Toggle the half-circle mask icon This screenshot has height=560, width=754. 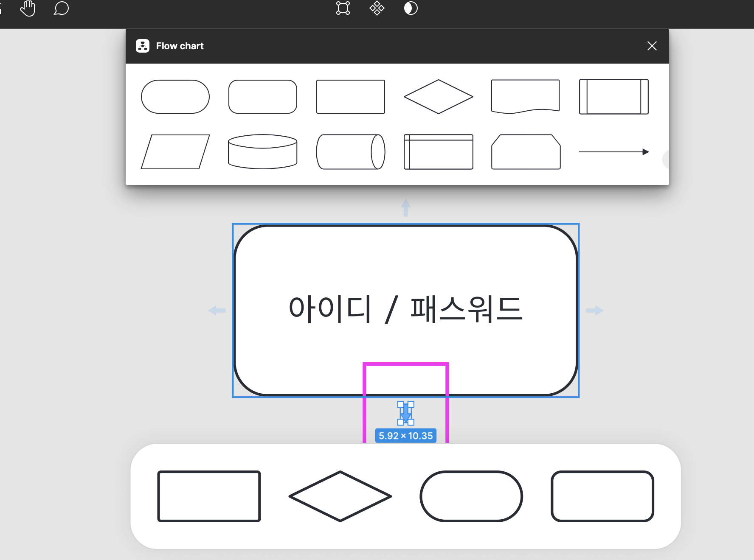point(411,8)
